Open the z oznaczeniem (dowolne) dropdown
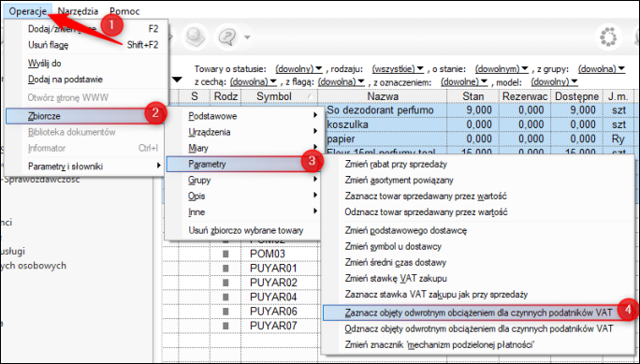This screenshot has height=364, width=640. (x=464, y=82)
